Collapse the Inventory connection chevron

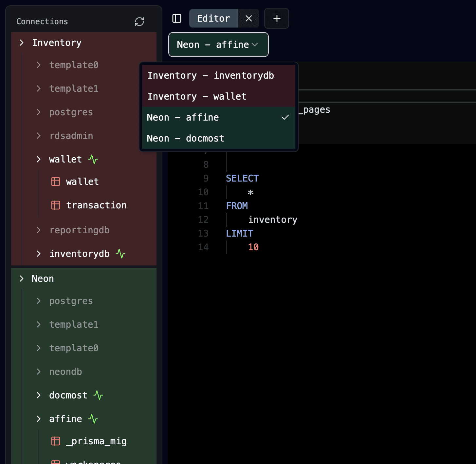pyautogui.click(x=22, y=43)
